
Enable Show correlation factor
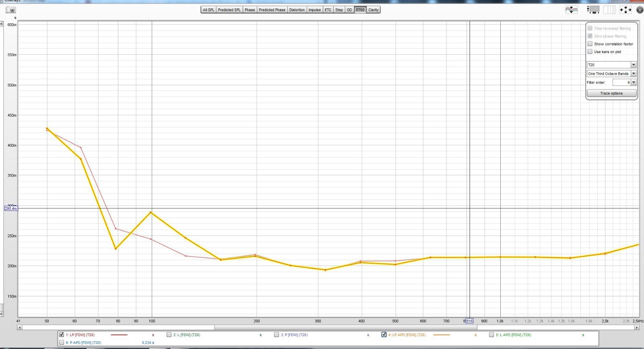(x=590, y=44)
